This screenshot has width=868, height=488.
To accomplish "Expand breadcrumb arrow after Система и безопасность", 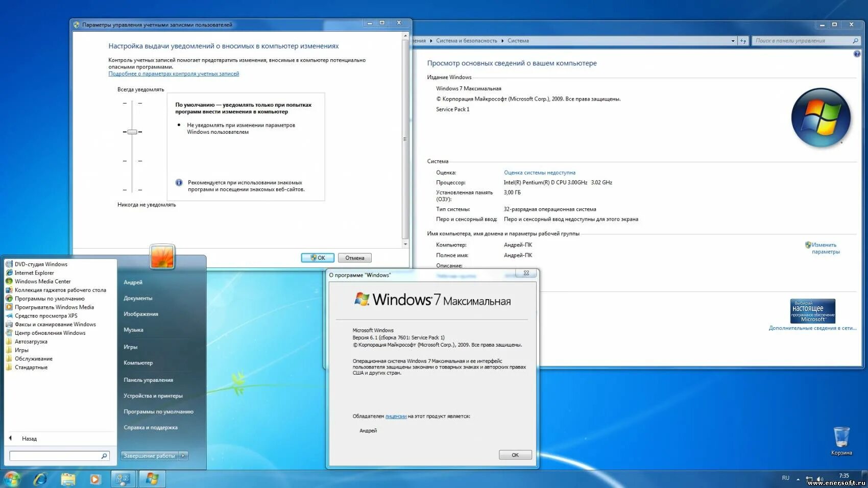I will coord(502,41).
